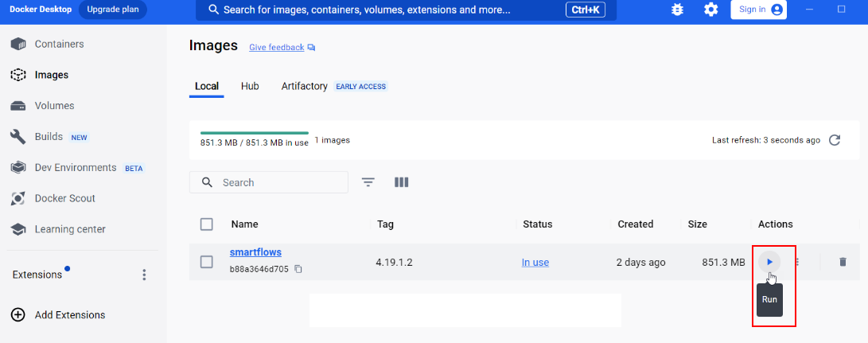Image resolution: width=868 pixels, height=343 pixels.
Task: Open Dev Environments in sidebar
Action: click(x=76, y=167)
